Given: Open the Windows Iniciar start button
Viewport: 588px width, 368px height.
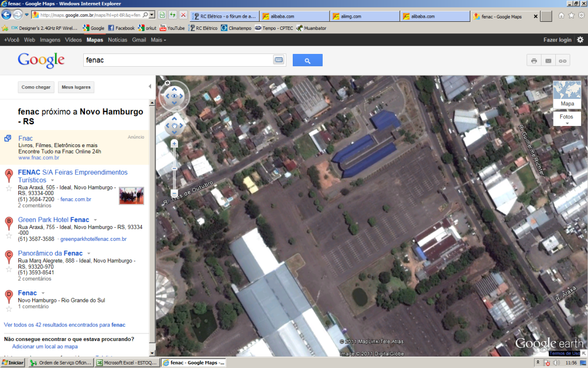Looking at the screenshot, I should click(x=13, y=363).
